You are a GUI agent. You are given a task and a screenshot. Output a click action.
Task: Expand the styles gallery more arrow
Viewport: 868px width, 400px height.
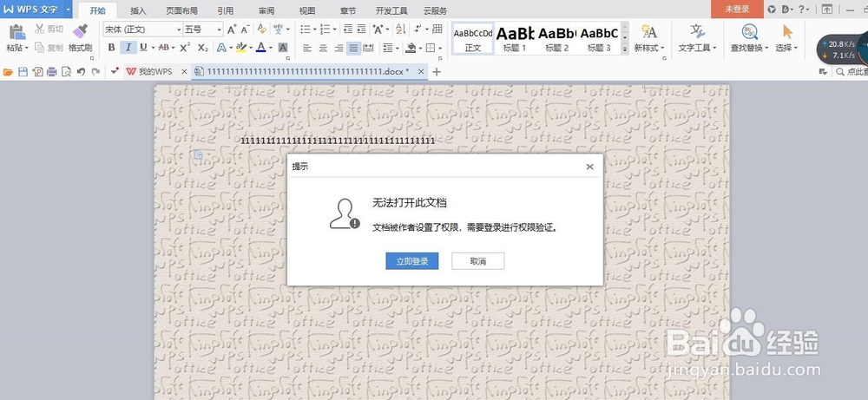click(x=625, y=49)
